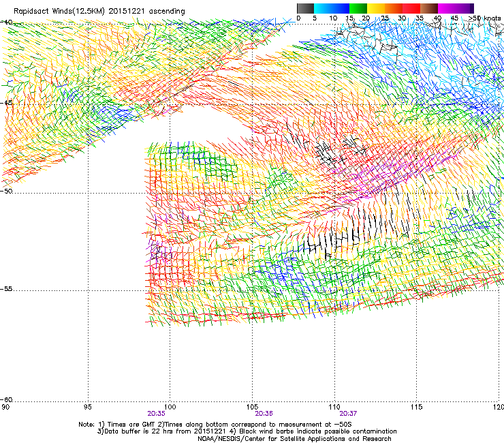The width and height of the screenshot is (504, 443).
Task: Click the cyan-blue 5-15 knots legend segment
Action: pyautogui.click(x=332, y=8)
